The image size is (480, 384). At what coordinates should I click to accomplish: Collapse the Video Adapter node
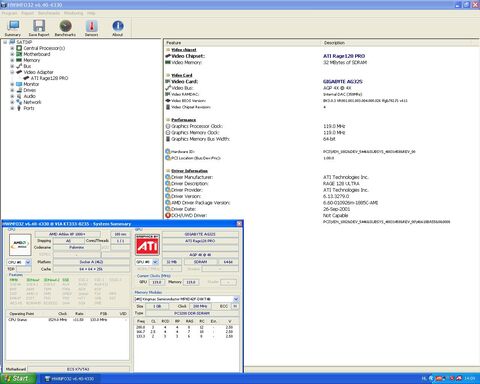point(12,72)
